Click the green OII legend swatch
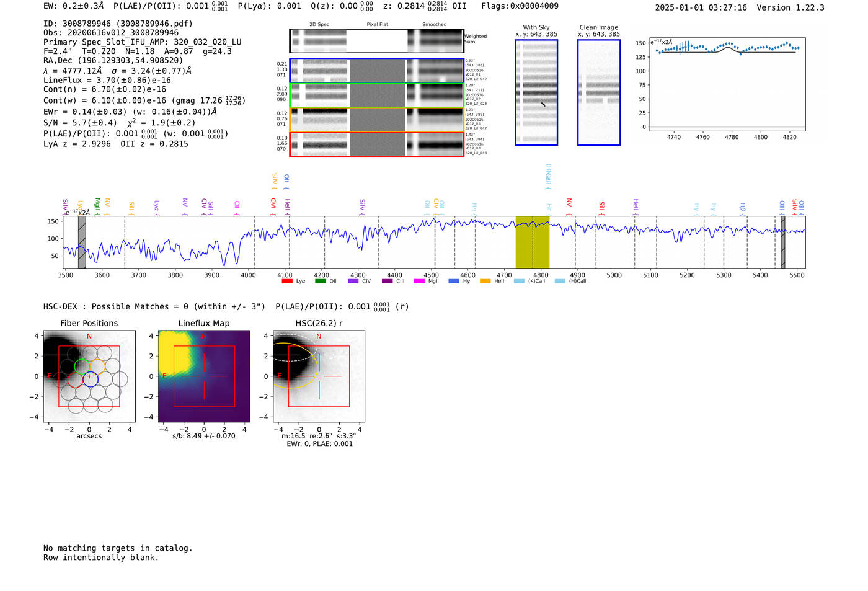Screen dimensions: 868x591 [320, 281]
